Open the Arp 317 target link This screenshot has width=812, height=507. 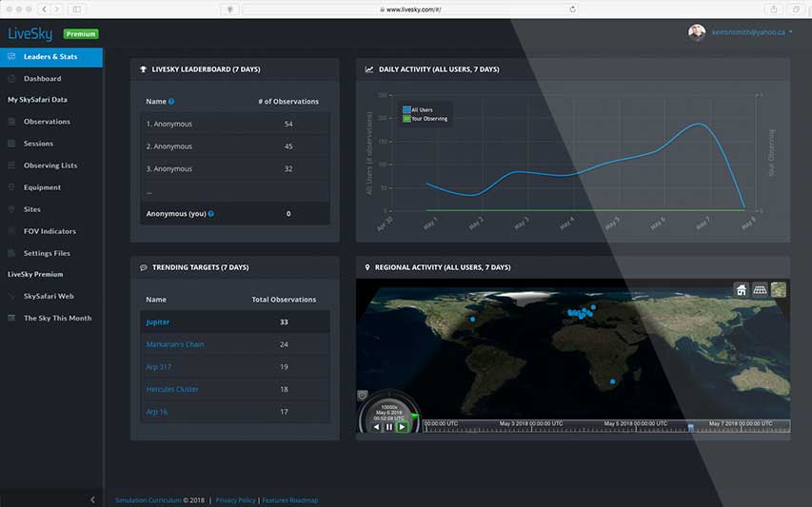click(158, 367)
